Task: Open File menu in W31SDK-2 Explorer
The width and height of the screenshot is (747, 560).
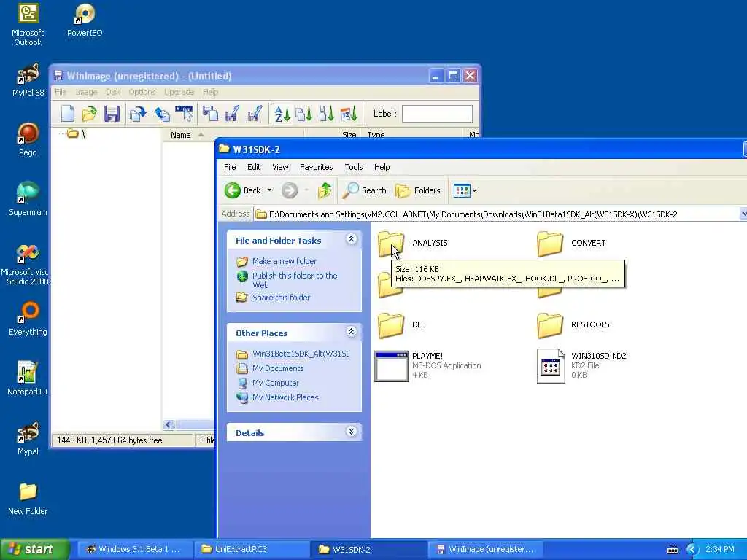Action: 230,167
